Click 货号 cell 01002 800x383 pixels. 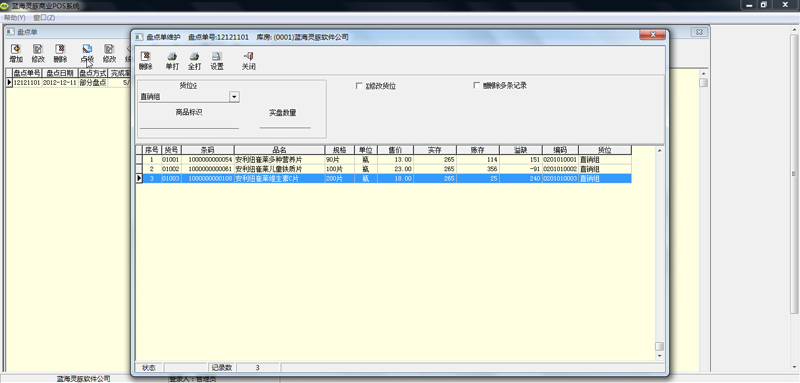pyautogui.click(x=171, y=169)
